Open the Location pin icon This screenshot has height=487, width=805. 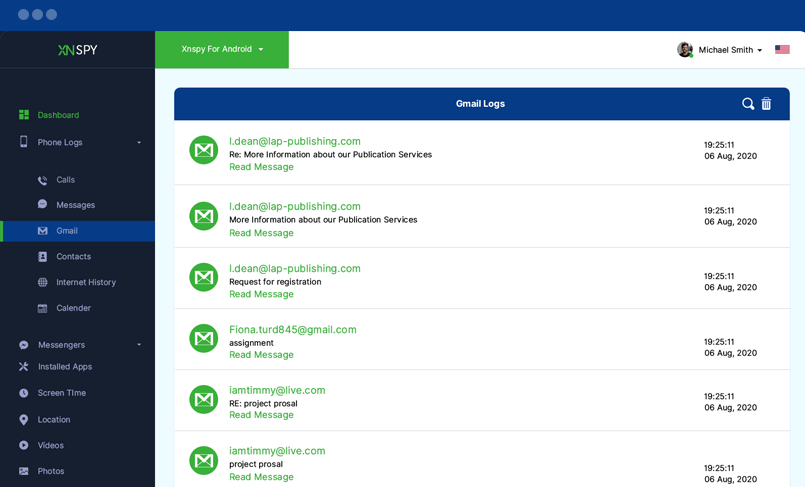24,420
